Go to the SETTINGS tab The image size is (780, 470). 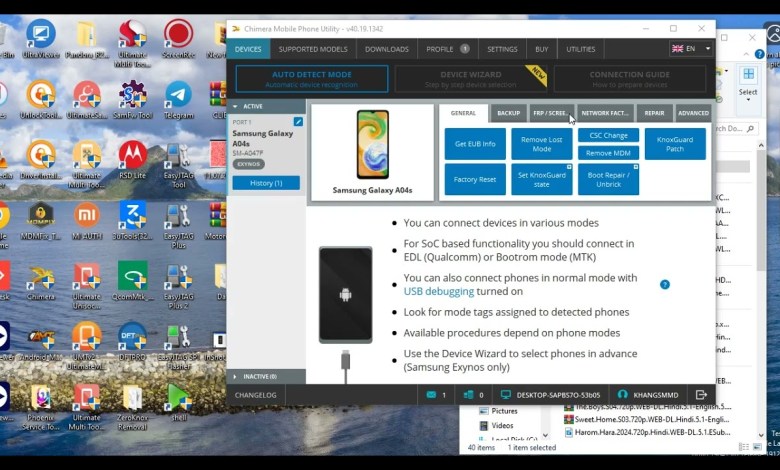502,49
